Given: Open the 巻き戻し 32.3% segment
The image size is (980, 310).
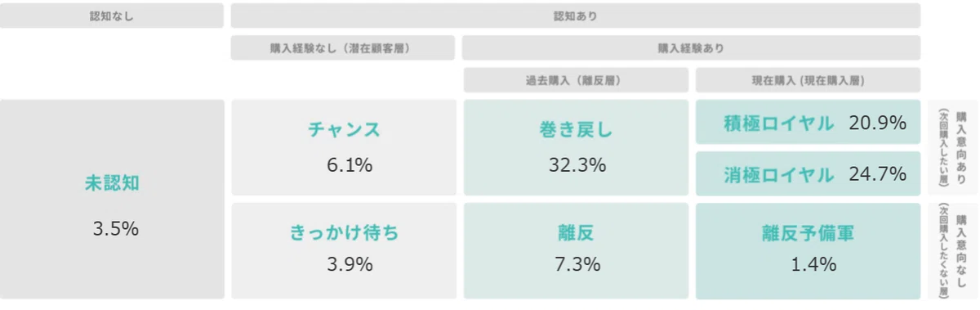Looking at the screenshot, I should (x=577, y=148).
